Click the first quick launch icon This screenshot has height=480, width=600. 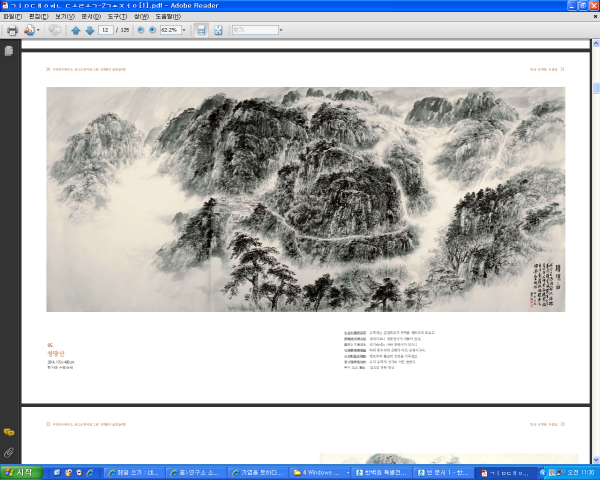[57, 473]
